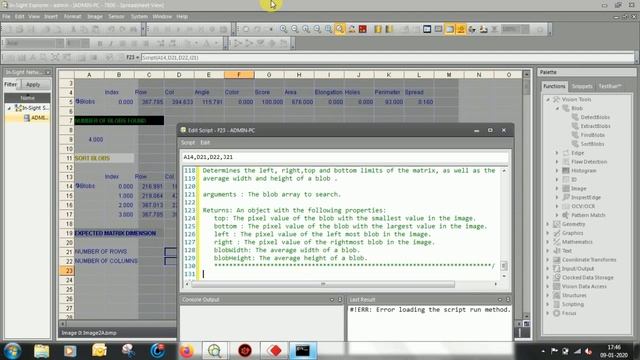
Task: Click the Pattern Match icon in Palette
Action: [x=566, y=215]
